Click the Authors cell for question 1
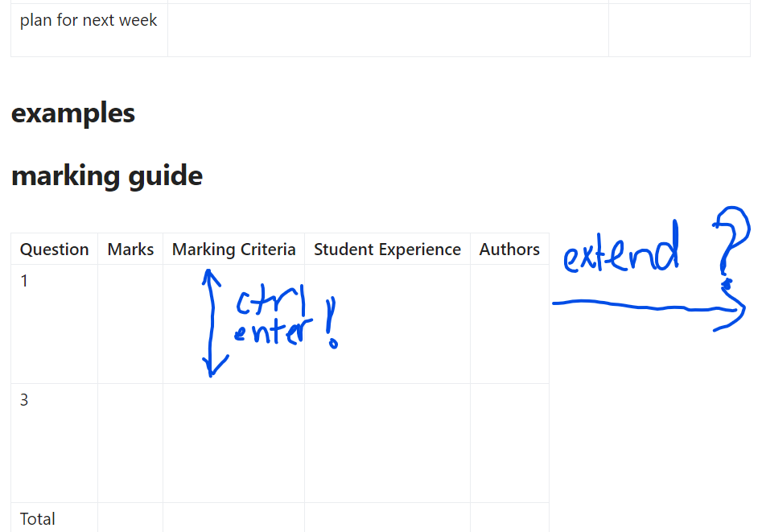Screen dimensions: 762x532 [509, 324]
